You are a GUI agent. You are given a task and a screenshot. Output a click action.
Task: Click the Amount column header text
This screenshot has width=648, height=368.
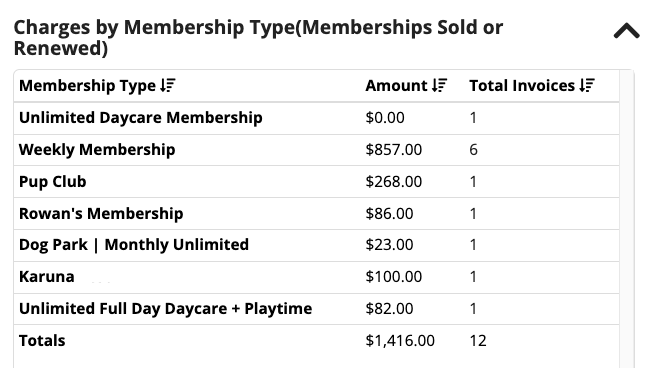pos(396,86)
